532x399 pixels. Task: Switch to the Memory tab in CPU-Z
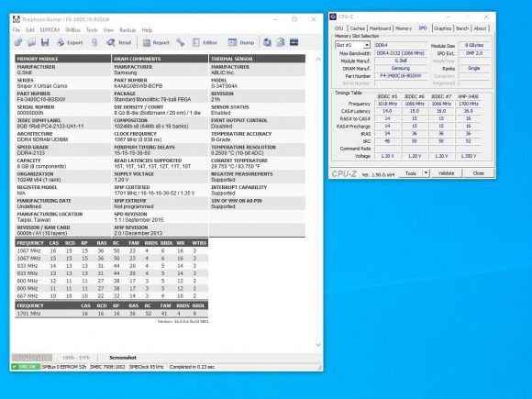coord(404,28)
